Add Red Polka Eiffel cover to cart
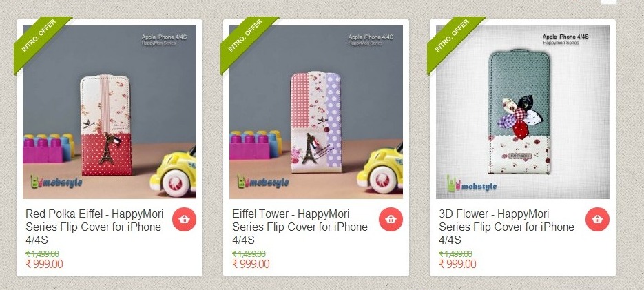644x290 pixels. [184, 219]
